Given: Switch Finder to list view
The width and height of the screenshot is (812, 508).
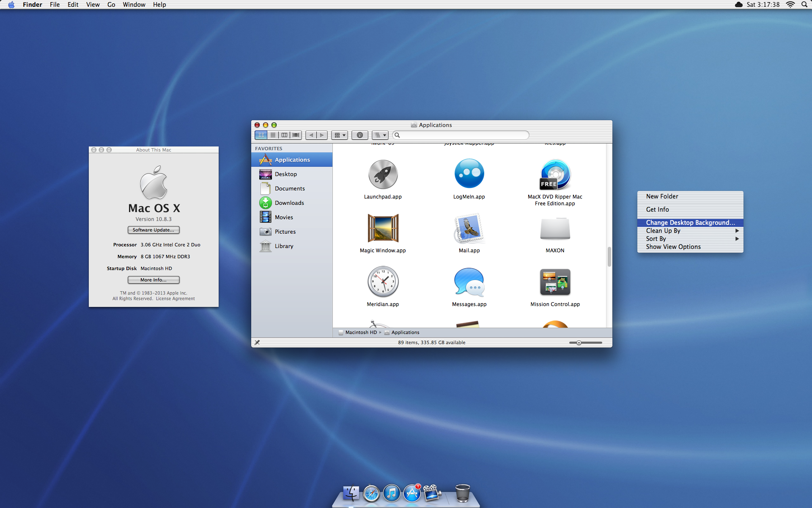Looking at the screenshot, I should coord(273,135).
